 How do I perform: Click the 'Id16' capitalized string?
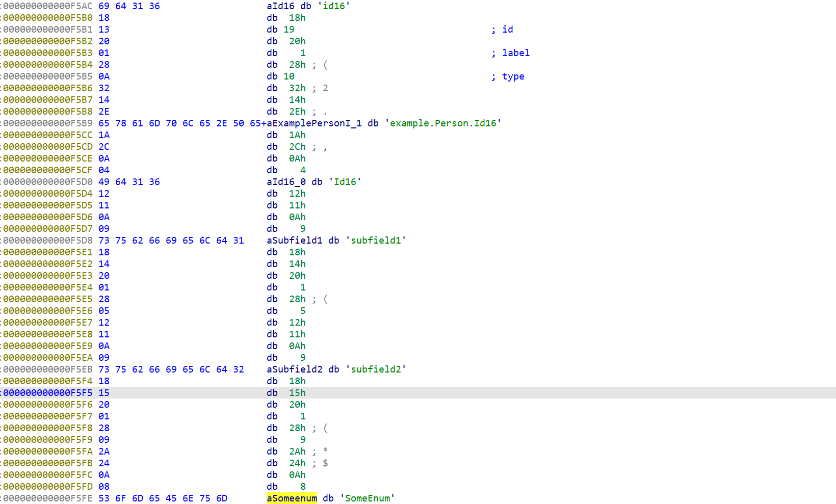click(x=345, y=182)
